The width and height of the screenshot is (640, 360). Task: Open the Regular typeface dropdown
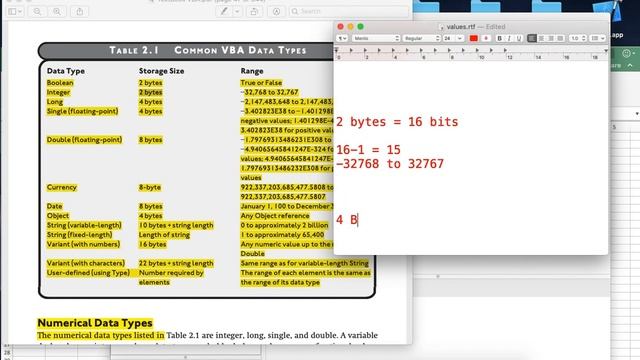click(x=422, y=38)
